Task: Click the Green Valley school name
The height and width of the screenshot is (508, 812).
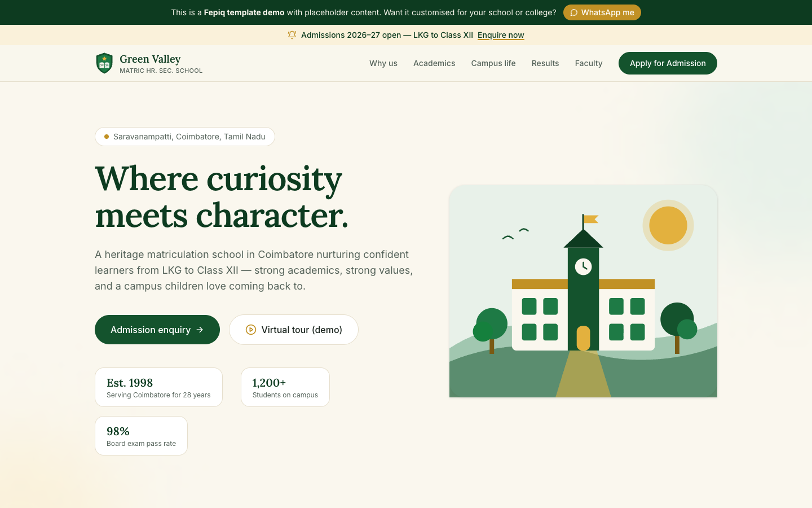Action: (150, 59)
